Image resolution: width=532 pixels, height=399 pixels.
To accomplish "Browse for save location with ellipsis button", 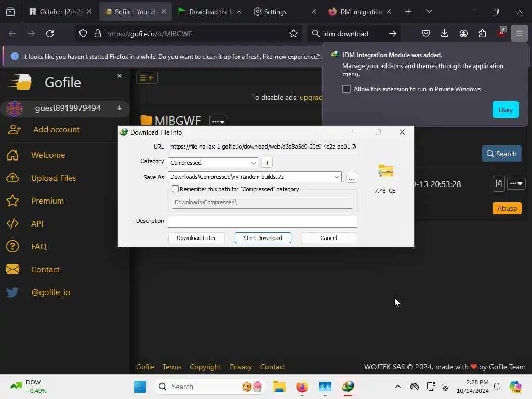I will pyautogui.click(x=351, y=178).
